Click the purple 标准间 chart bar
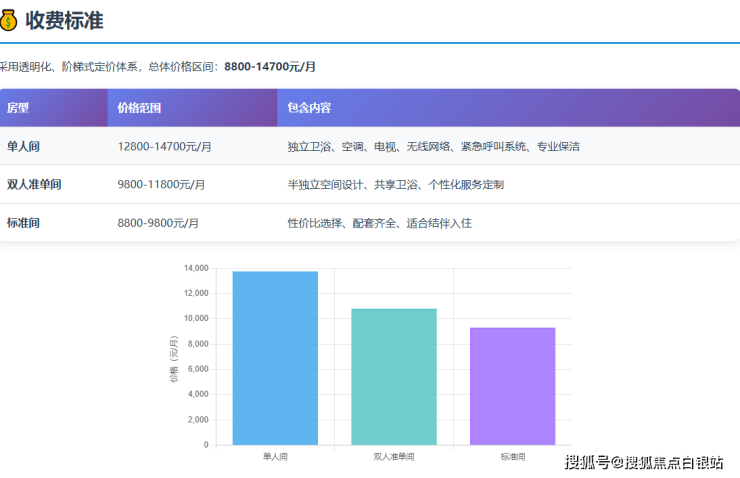The height and width of the screenshot is (478, 740). [x=512, y=386]
